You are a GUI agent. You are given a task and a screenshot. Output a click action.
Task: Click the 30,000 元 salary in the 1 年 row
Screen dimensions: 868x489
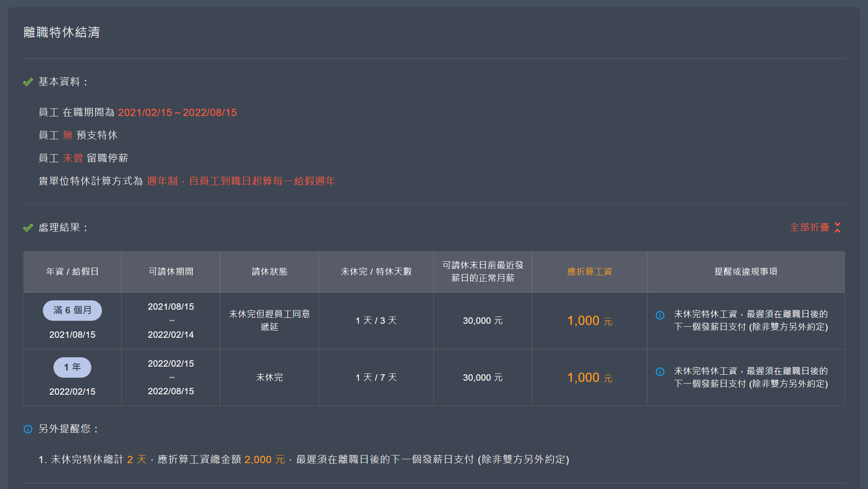click(x=483, y=377)
